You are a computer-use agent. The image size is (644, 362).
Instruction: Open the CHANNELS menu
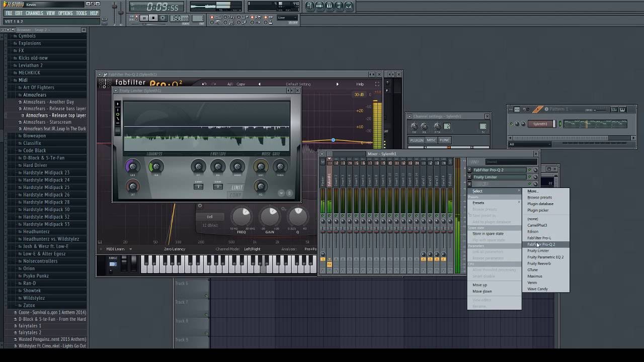(34, 13)
